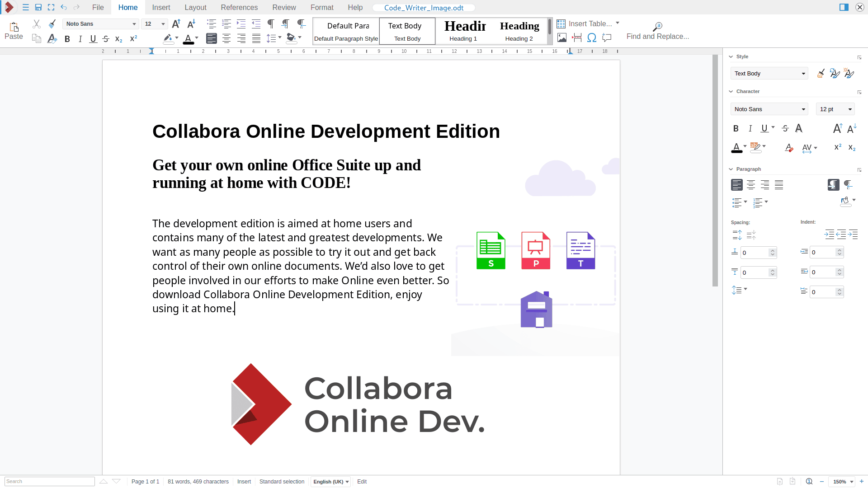Increase paragraph spacing icon in sidebar
This screenshot has height=488, width=868.
pyautogui.click(x=737, y=235)
